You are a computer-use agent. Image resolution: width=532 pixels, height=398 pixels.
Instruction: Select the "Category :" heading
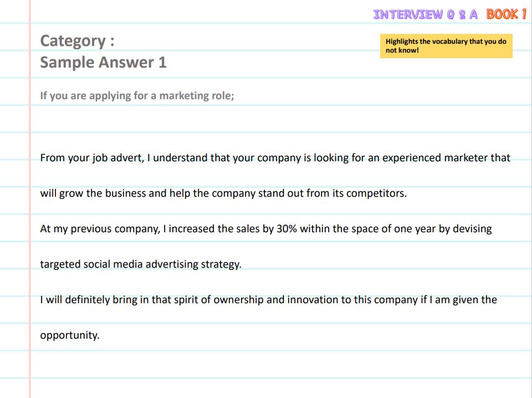[x=77, y=41]
